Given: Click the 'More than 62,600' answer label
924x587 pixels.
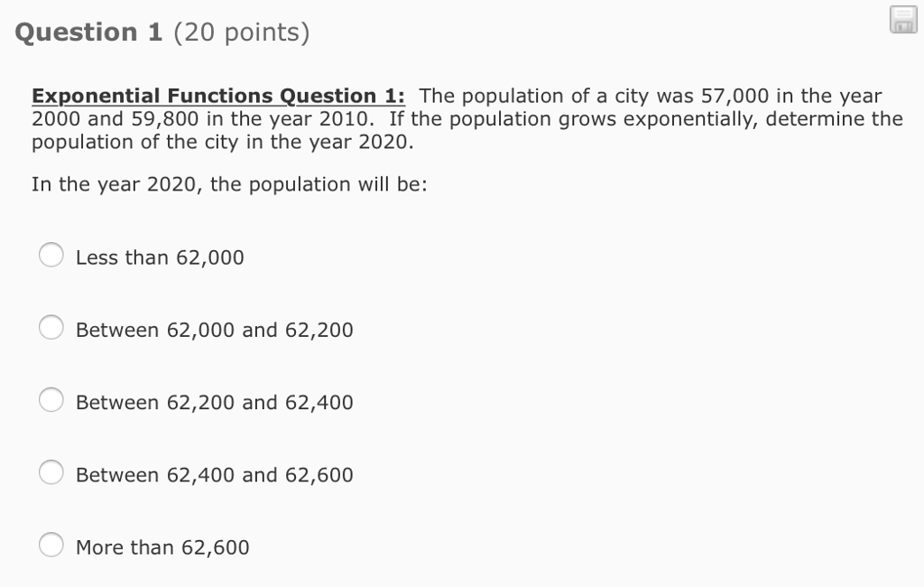Looking at the screenshot, I should coord(162,545).
